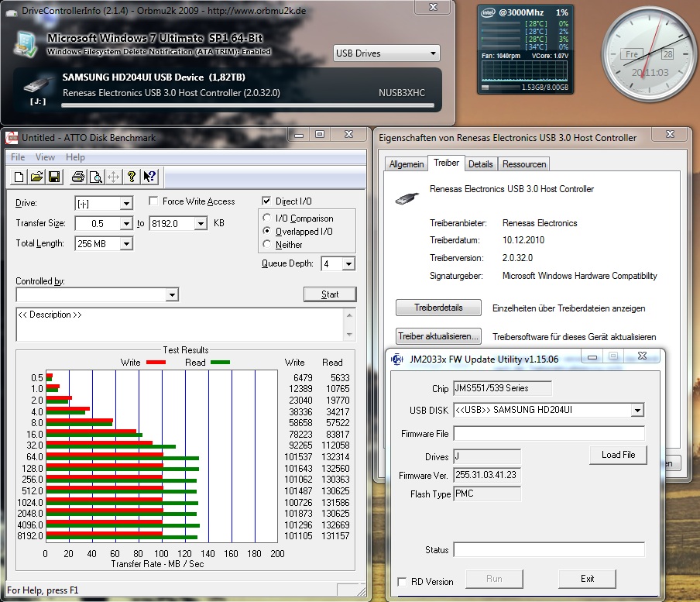The width and height of the screenshot is (700, 602).
Task: Click the Print Preview icon in ATTO toolbar
Action: [x=96, y=177]
